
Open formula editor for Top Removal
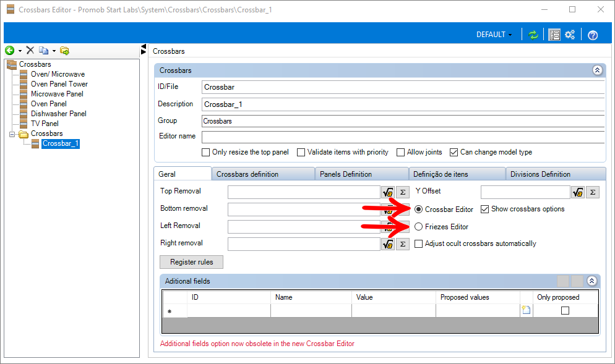pyautogui.click(x=388, y=192)
